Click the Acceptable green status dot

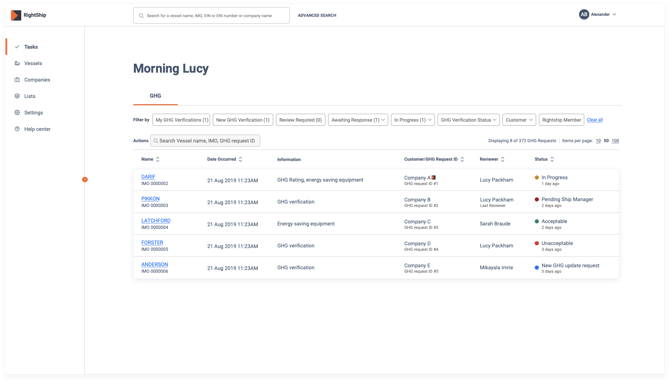(537, 221)
